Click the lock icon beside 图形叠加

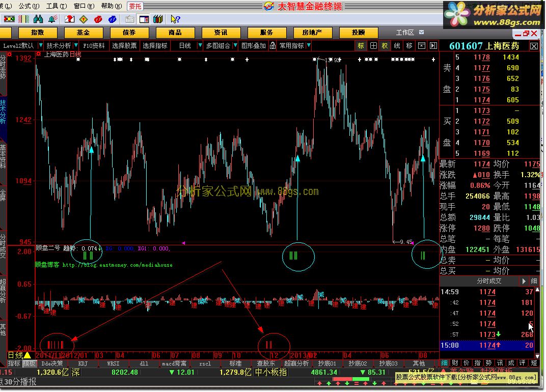point(272,46)
